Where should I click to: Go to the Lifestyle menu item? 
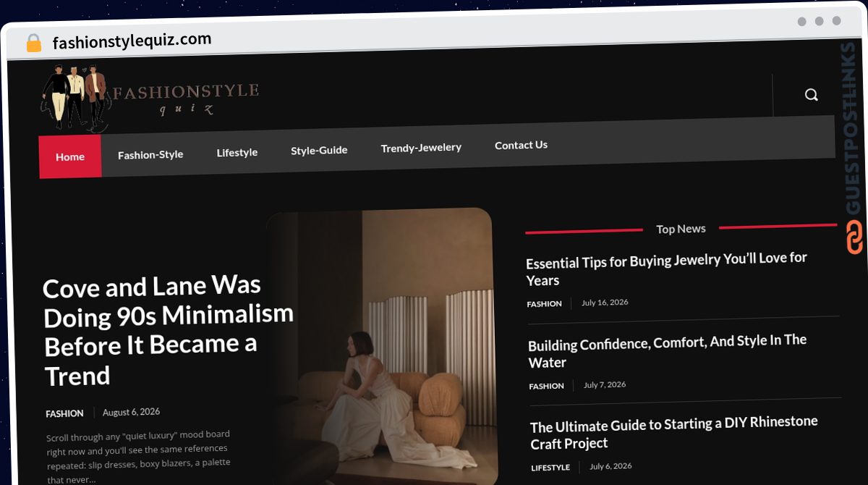tap(237, 153)
